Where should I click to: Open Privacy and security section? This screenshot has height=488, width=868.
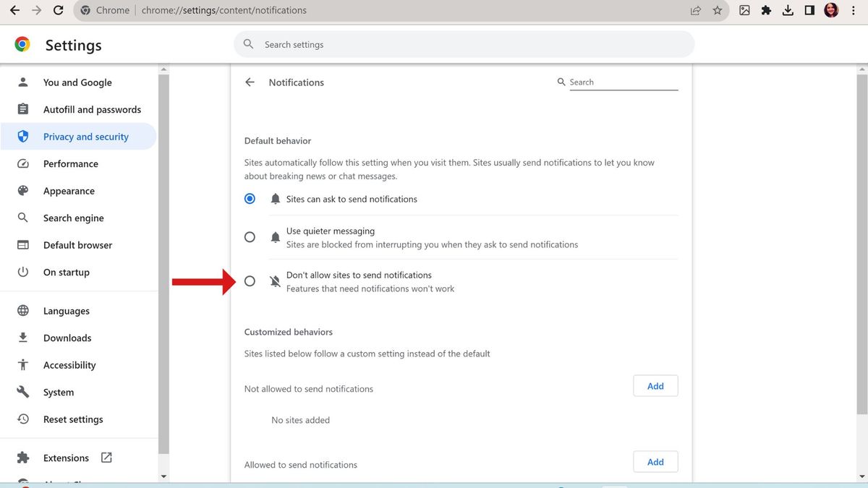pyautogui.click(x=85, y=137)
